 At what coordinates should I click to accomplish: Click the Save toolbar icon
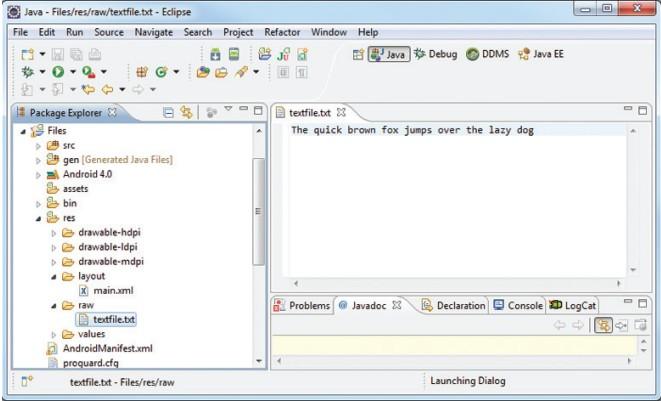(x=58, y=54)
